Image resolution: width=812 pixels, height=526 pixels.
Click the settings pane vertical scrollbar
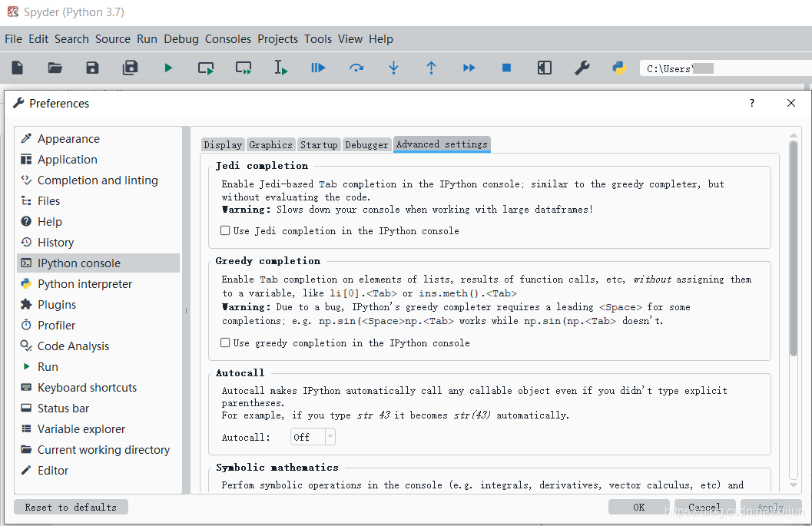(794, 249)
